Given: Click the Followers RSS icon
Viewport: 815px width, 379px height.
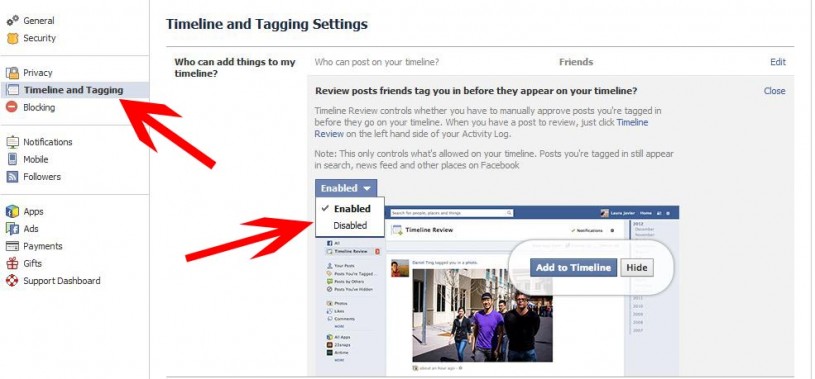Looking at the screenshot, I should (12, 177).
